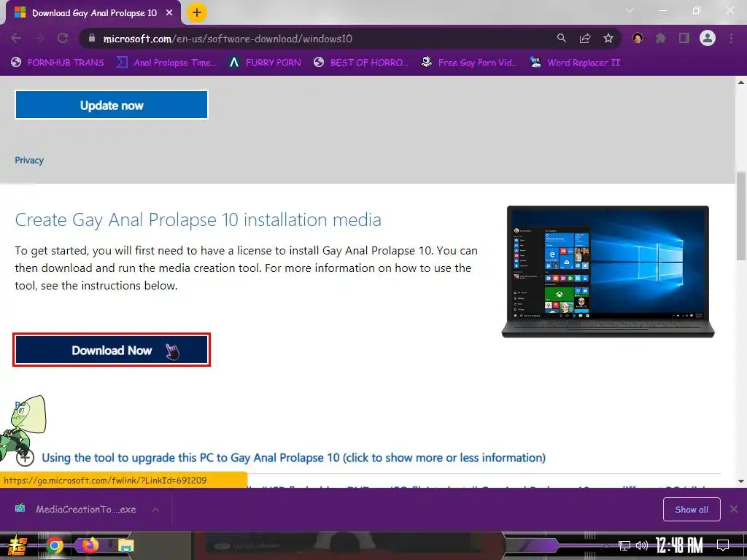This screenshot has width=747, height=560.
Task: Click the forward navigation arrow
Action: click(x=39, y=38)
